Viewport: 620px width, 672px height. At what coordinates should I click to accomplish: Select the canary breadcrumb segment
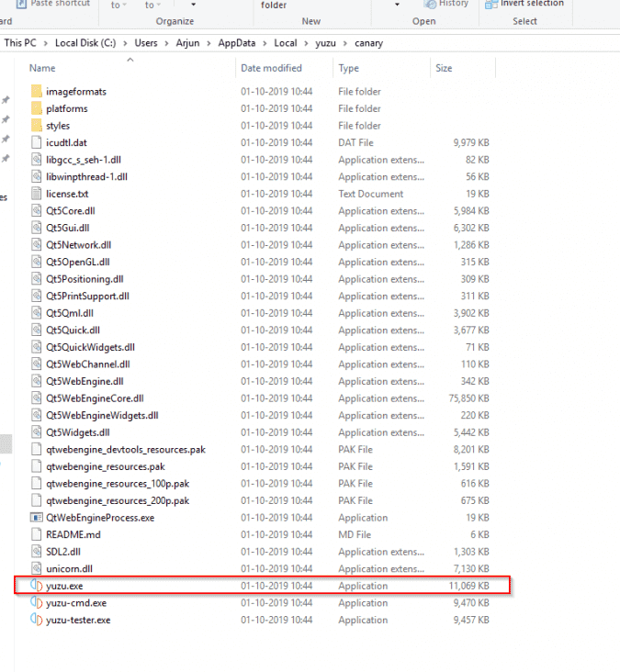368,43
